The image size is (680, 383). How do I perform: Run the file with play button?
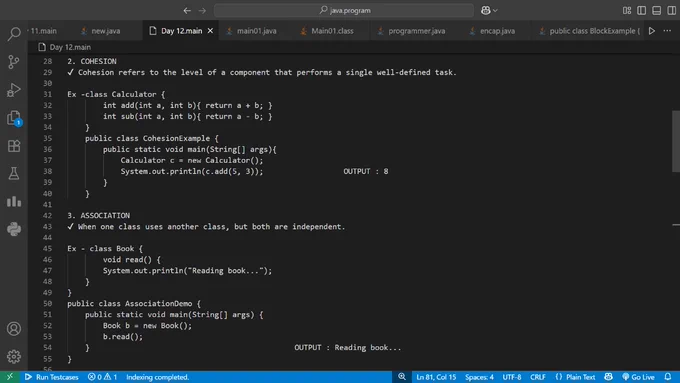tap(652, 31)
